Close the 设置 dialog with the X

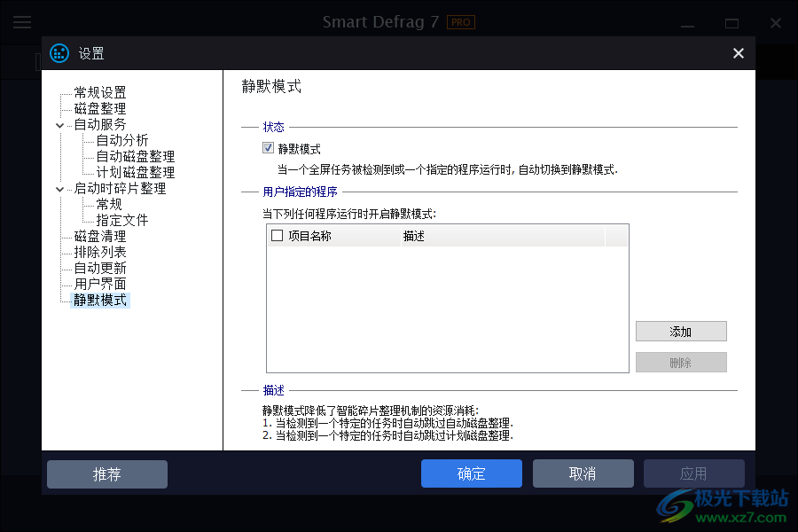click(738, 53)
